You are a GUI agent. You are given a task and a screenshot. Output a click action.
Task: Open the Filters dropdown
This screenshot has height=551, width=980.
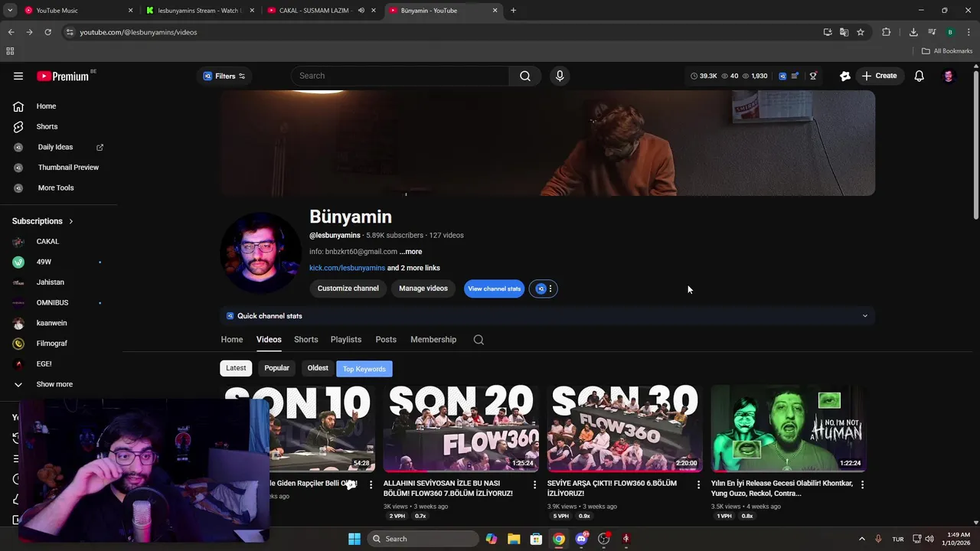tap(224, 76)
